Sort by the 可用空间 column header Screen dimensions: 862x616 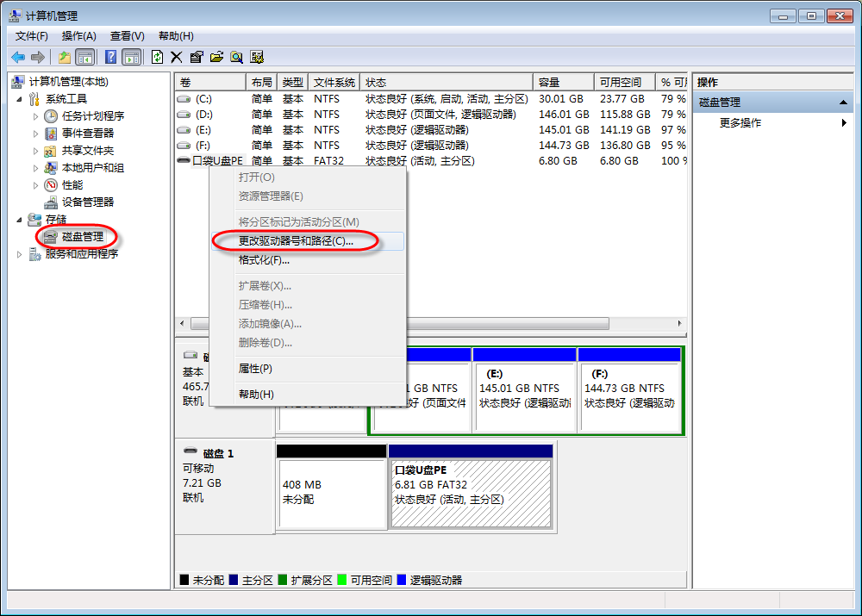(625, 83)
